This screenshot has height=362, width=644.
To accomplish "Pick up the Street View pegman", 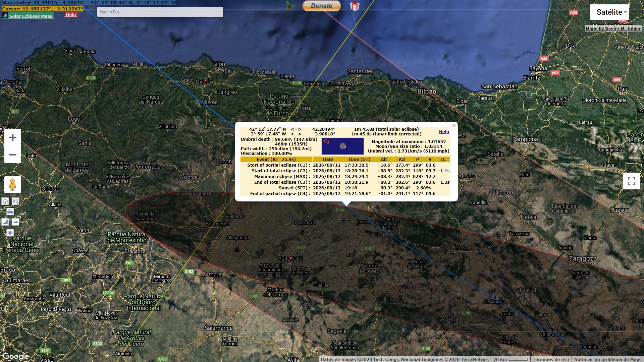I will coord(13,185).
